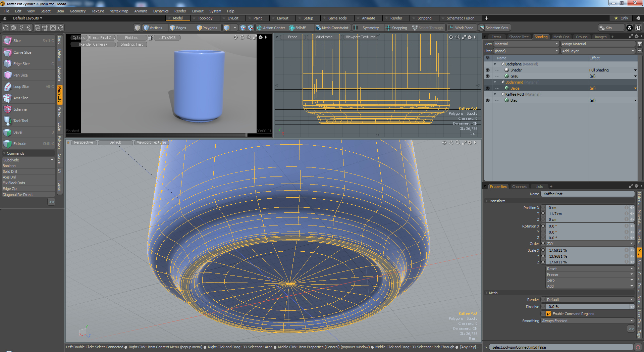Pick the Julienne tool

coord(20,109)
